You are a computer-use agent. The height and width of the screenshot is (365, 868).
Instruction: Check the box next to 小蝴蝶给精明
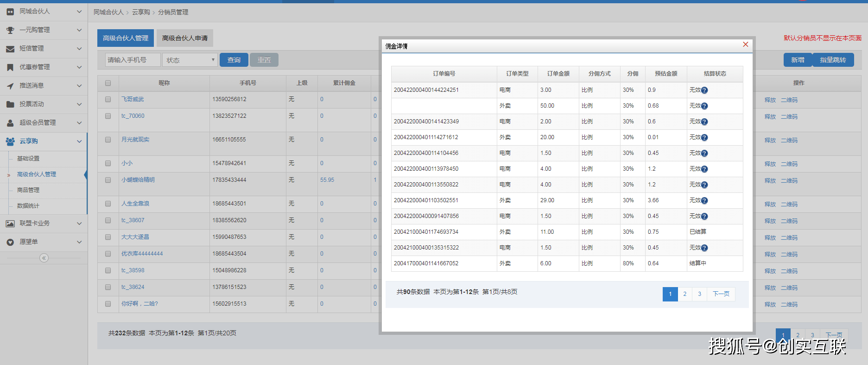pyautogui.click(x=108, y=180)
